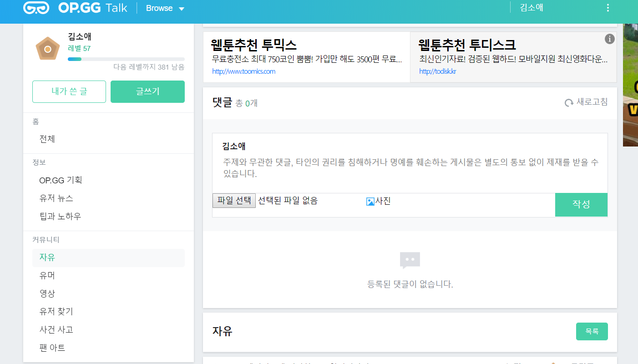The image size is (638, 364).
Task: Click the refresh icon beside 새로고침
Action: (569, 103)
